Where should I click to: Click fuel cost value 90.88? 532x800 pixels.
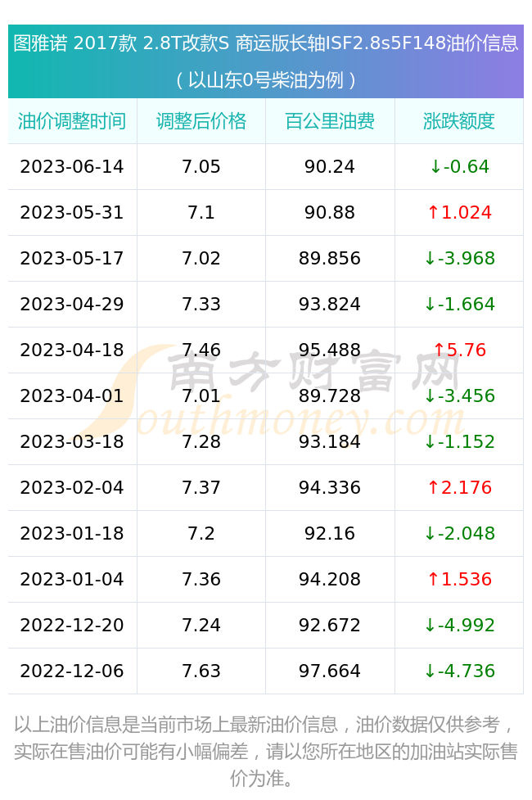[x=330, y=213]
